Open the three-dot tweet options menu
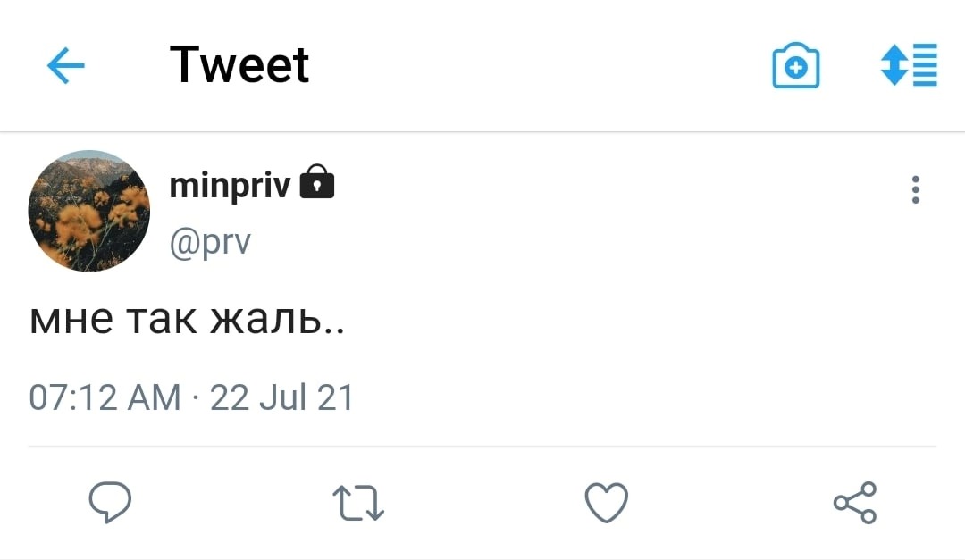The image size is (965, 560). [x=915, y=190]
